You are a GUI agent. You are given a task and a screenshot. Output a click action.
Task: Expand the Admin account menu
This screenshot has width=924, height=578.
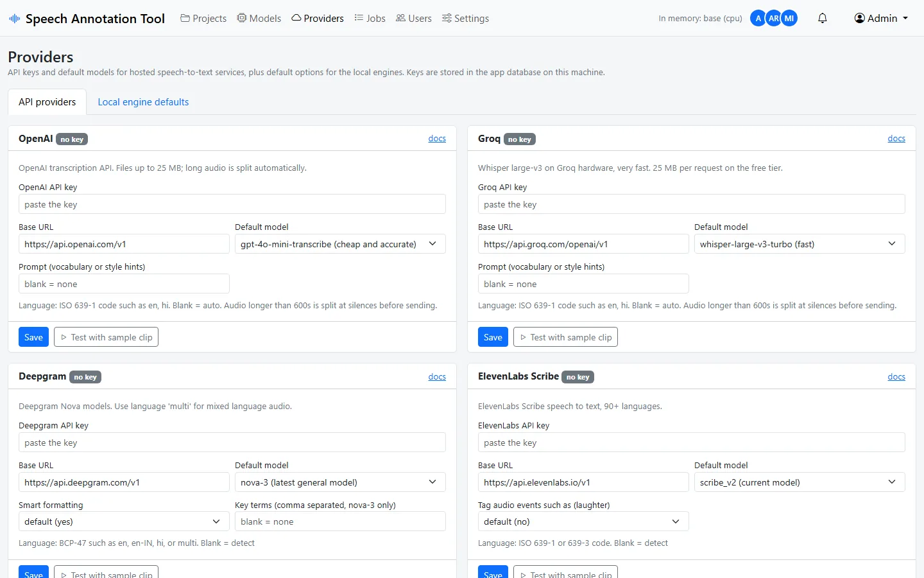click(881, 19)
